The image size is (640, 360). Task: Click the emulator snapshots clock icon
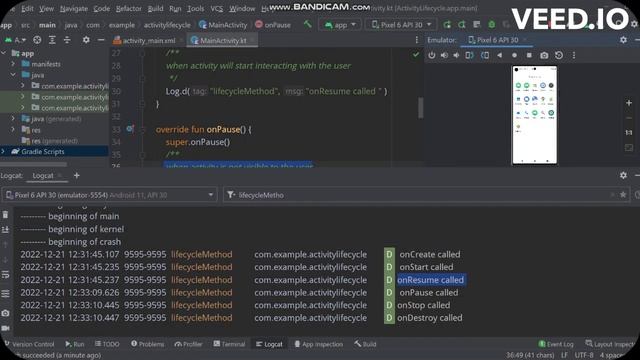coord(559,55)
